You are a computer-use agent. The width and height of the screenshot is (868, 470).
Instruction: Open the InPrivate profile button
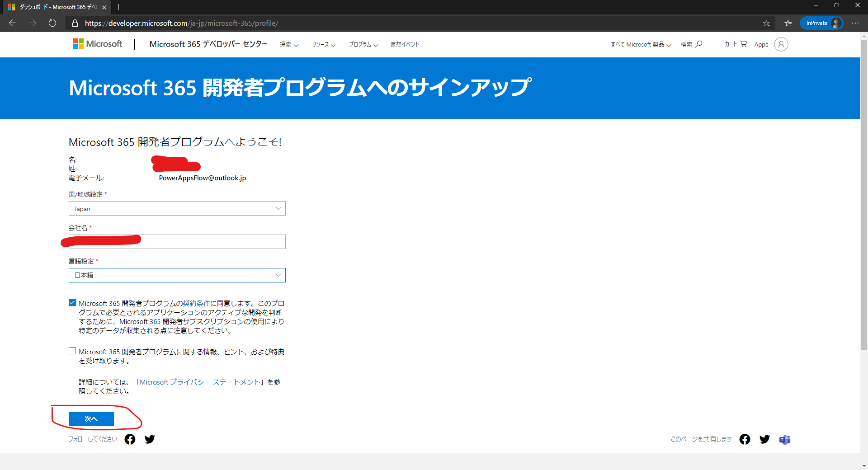(x=821, y=23)
